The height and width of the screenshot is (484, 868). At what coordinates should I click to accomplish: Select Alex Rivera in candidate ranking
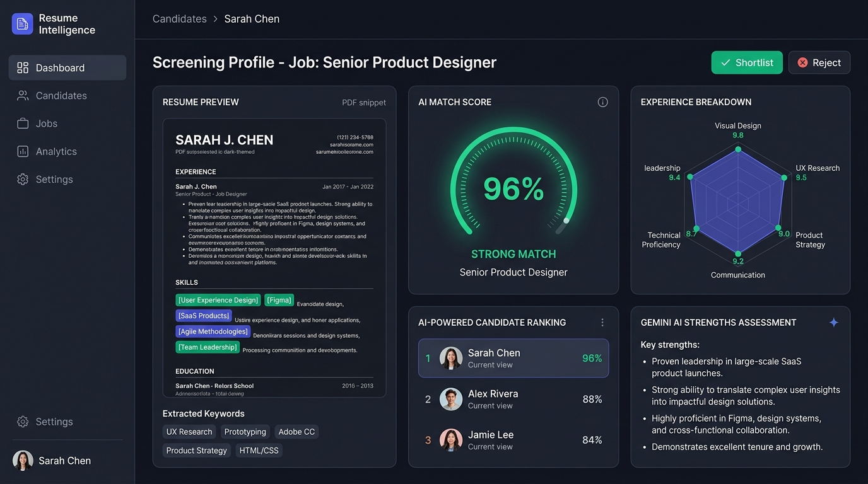tap(513, 399)
